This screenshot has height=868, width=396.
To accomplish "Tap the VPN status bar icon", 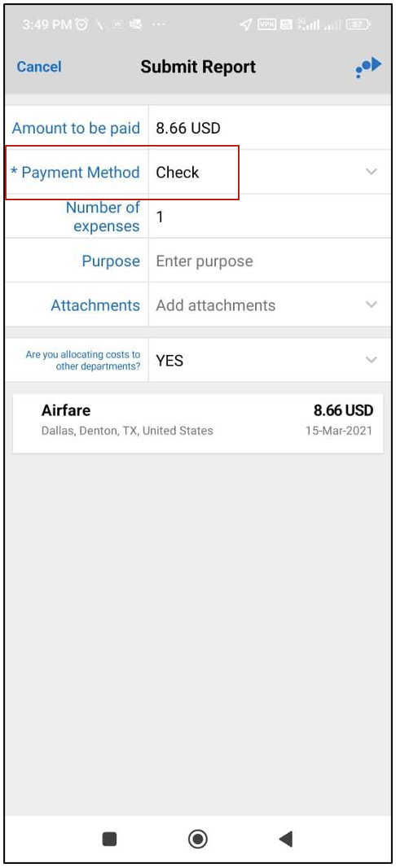I will point(267,24).
